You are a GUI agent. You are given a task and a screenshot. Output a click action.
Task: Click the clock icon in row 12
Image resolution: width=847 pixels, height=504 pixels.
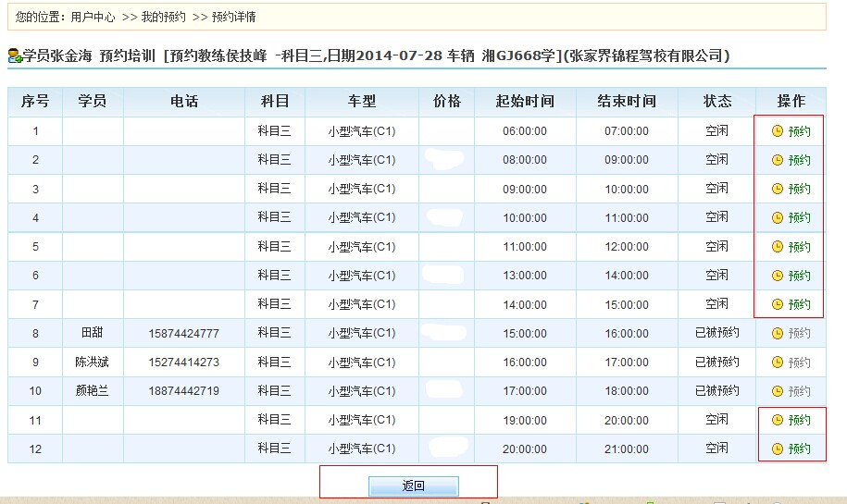pyautogui.click(x=778, y=449)
